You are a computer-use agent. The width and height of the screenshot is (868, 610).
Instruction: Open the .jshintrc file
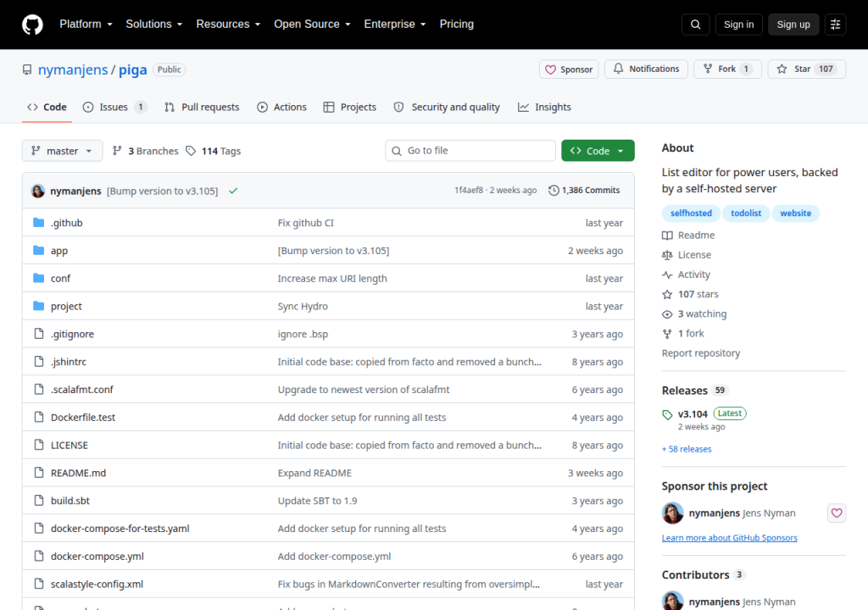(68, 362)
